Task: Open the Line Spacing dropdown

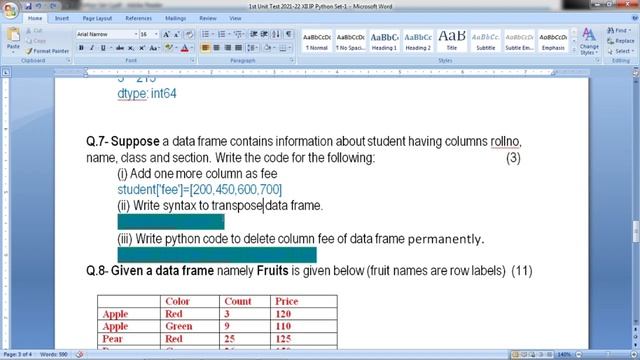Action: (x=252, y=48)
